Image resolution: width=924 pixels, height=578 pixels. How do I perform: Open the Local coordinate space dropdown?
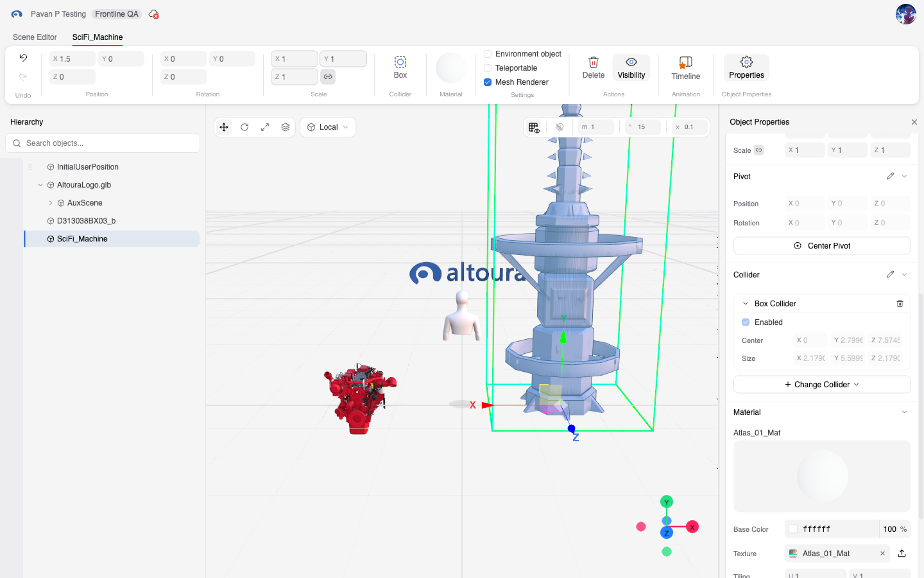point(328,127)
